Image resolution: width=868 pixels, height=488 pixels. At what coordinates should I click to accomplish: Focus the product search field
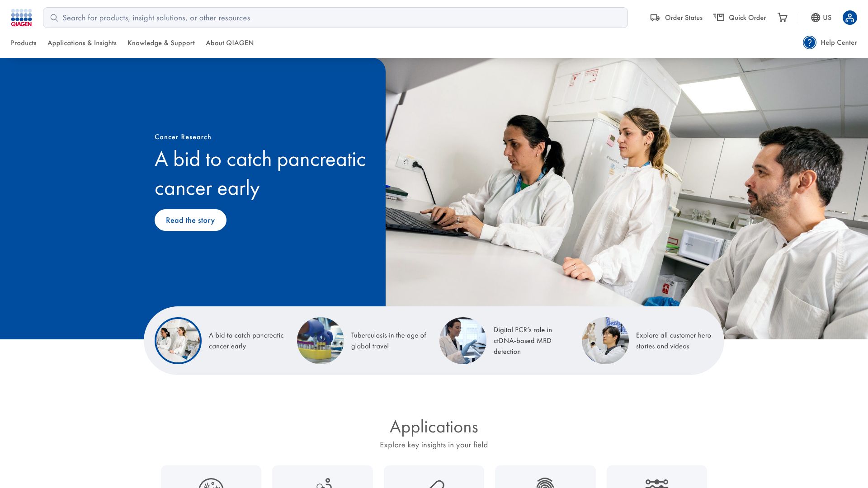tap(335, 18)
